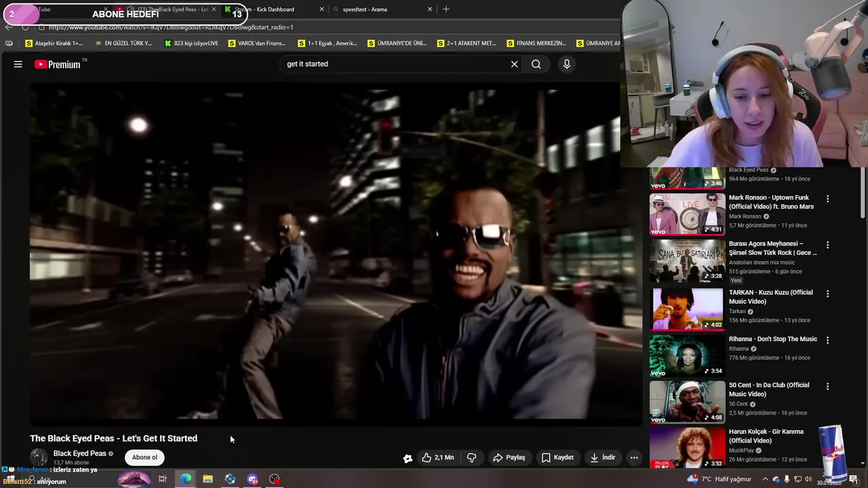Click 'Anatolian dream mix music' channel text
The image size is (868, 488).
point(762,262)
